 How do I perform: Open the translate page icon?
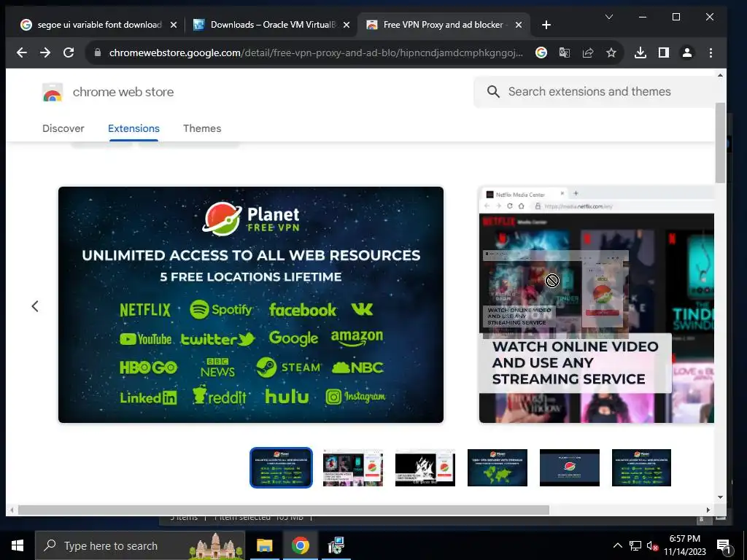point(565,52)
